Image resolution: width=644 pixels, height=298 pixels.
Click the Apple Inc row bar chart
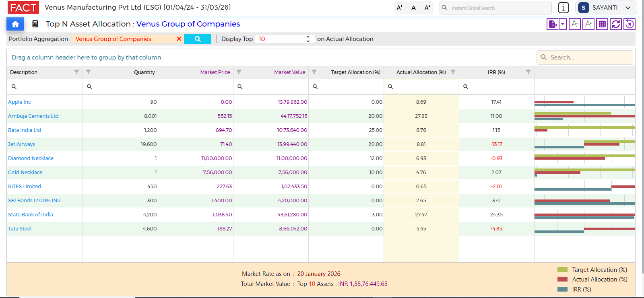tap(584, 102)
